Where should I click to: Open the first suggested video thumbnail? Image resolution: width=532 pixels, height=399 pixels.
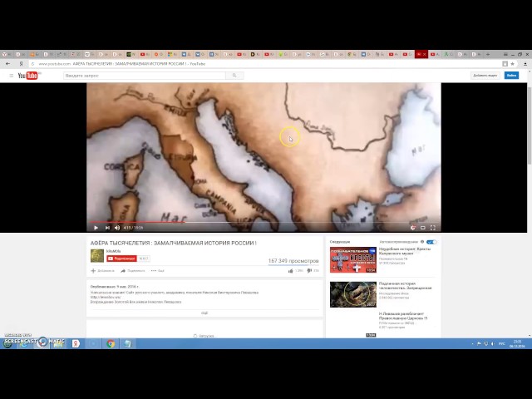(x=353, y=259)
